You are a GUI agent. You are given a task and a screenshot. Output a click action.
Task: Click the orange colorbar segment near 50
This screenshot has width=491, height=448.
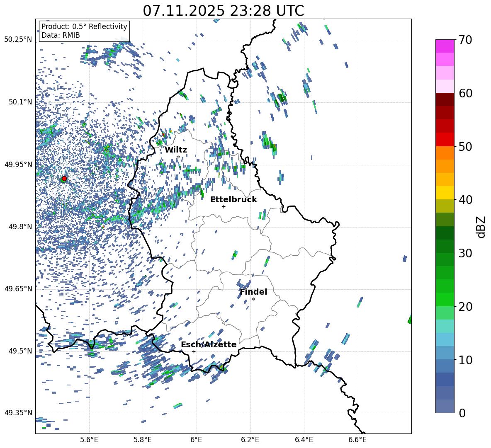coord(445,153)
